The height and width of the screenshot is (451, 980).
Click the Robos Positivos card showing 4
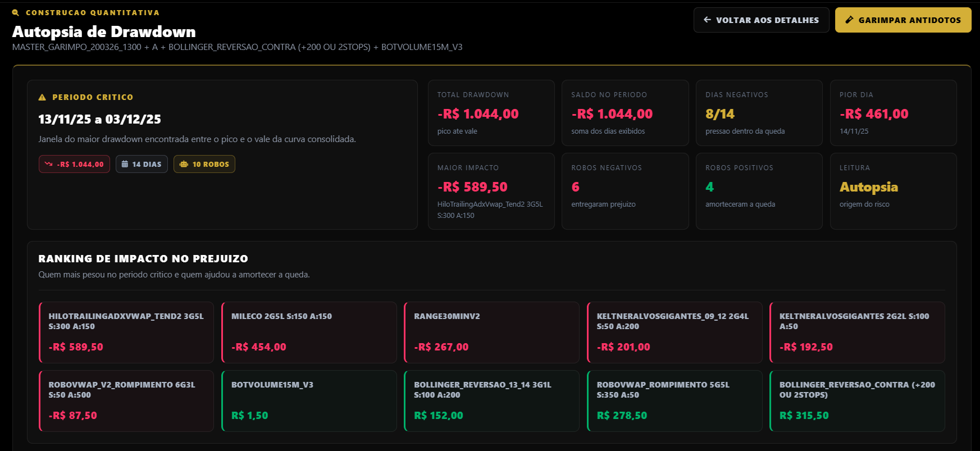pyautogui.click(x=759, y=191)
